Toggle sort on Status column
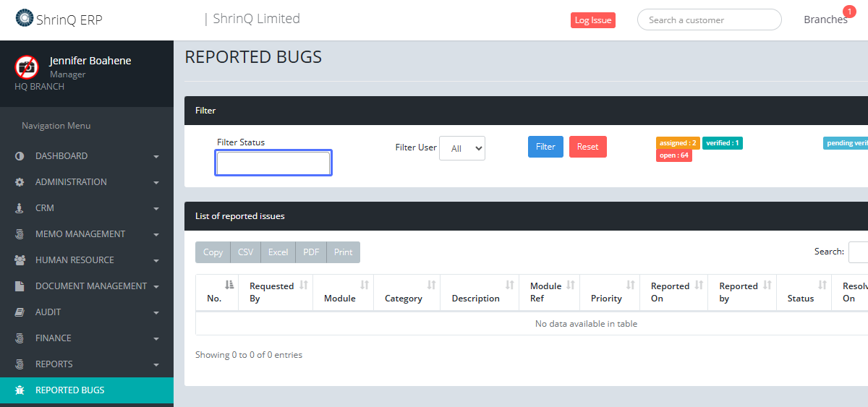The image size is (868, 407). [822, 285]
